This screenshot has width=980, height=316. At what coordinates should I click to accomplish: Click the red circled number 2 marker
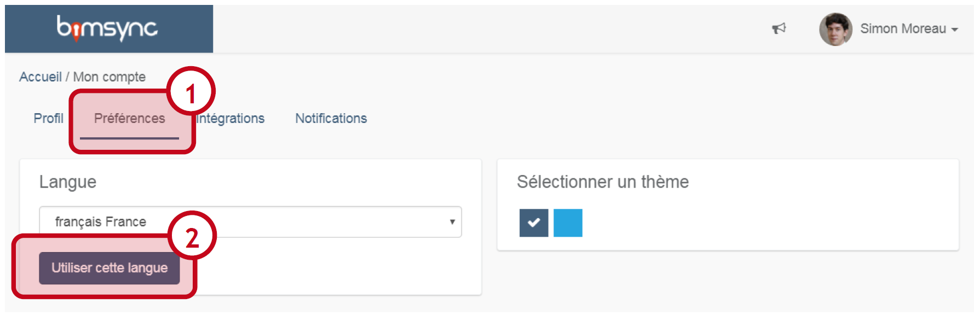[x=192, y=236]
